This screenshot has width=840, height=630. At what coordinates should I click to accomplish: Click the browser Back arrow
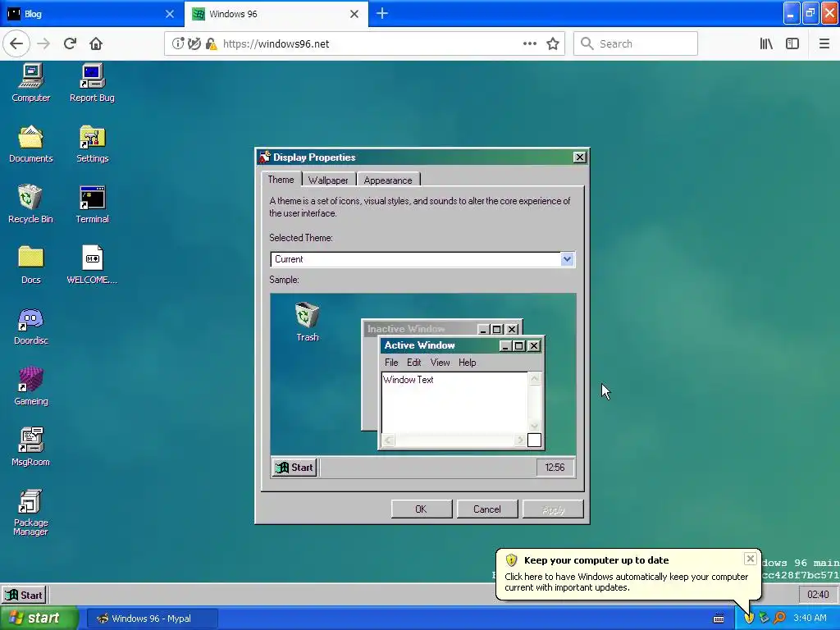point(16,43)
